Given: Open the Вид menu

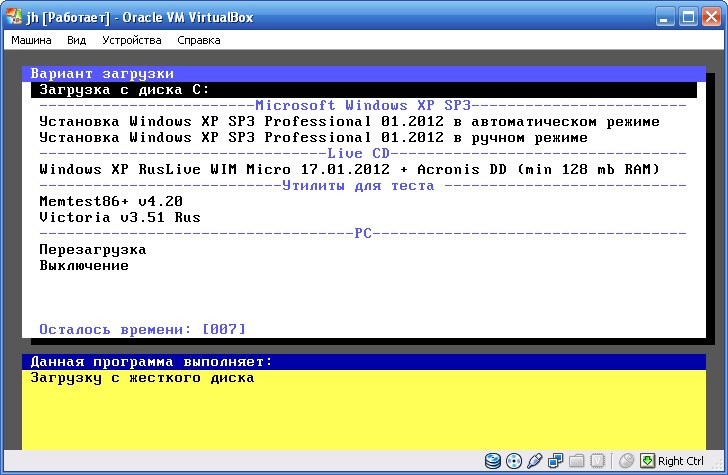Looking at the screenshot, I should tap(77, 40).
